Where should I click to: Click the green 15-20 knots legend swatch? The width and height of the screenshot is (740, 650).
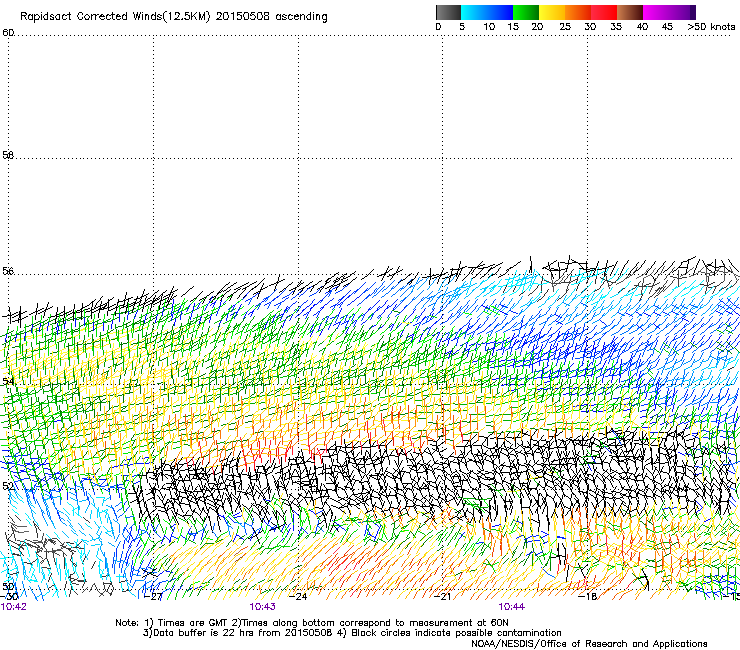526,12
